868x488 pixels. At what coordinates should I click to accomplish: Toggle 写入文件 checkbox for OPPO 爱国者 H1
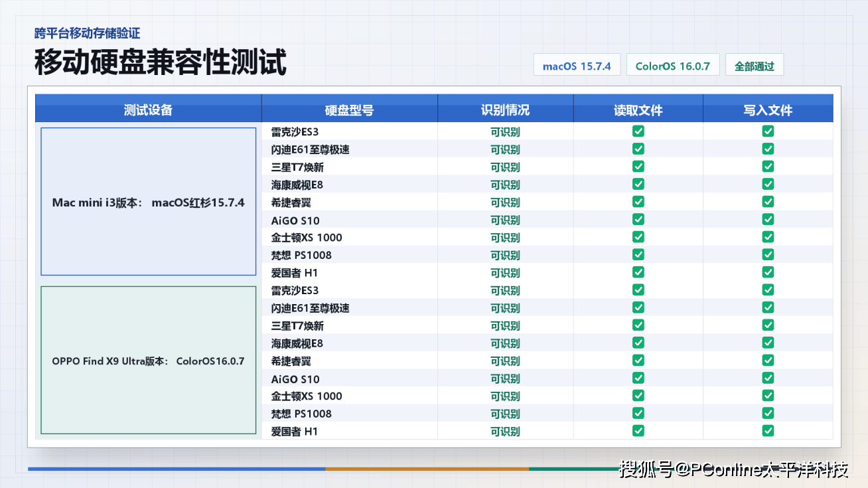[768, 430]
